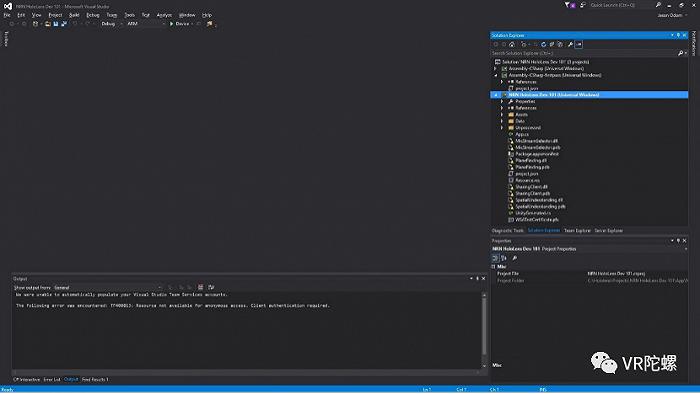The image size is (700, 394).
Task: Click the Property Pages wrench icon in Properties panel
Action: [x=515, y=258]
